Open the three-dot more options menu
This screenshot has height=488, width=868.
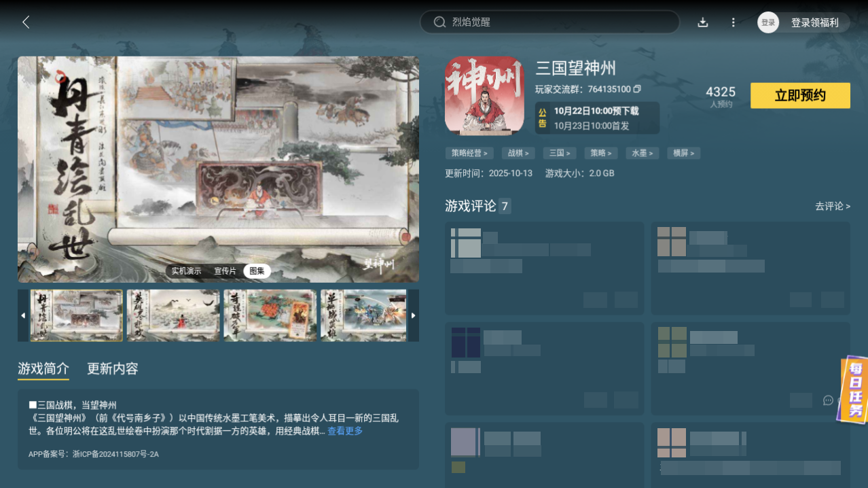[733, 22]
